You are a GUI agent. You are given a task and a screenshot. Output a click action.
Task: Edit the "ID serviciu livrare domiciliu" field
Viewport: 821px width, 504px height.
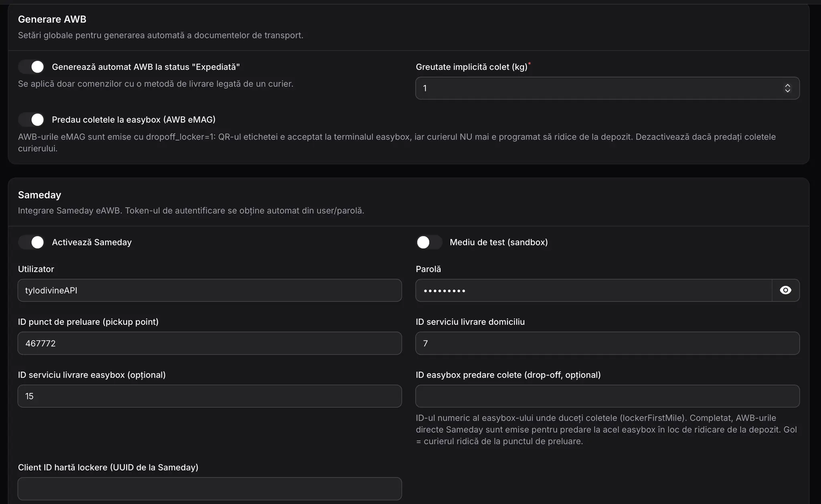[607, 343]
